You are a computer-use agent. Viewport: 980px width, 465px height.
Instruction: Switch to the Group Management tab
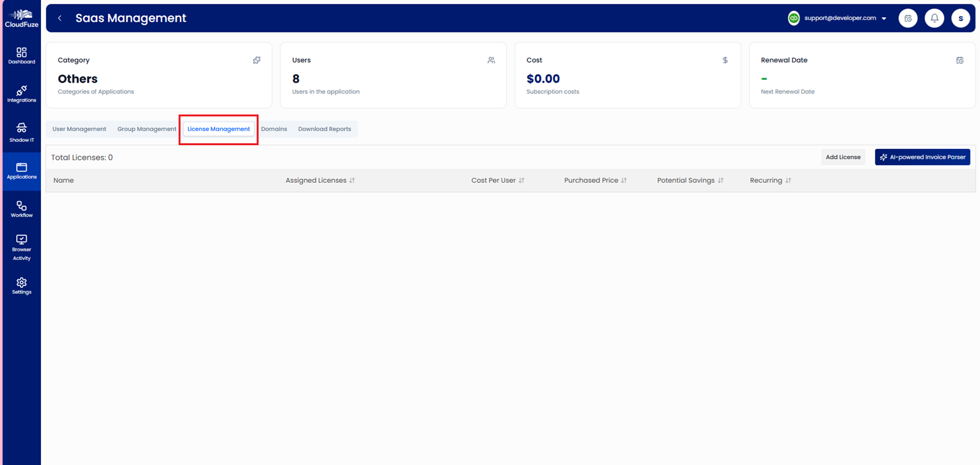click(147, 129)
